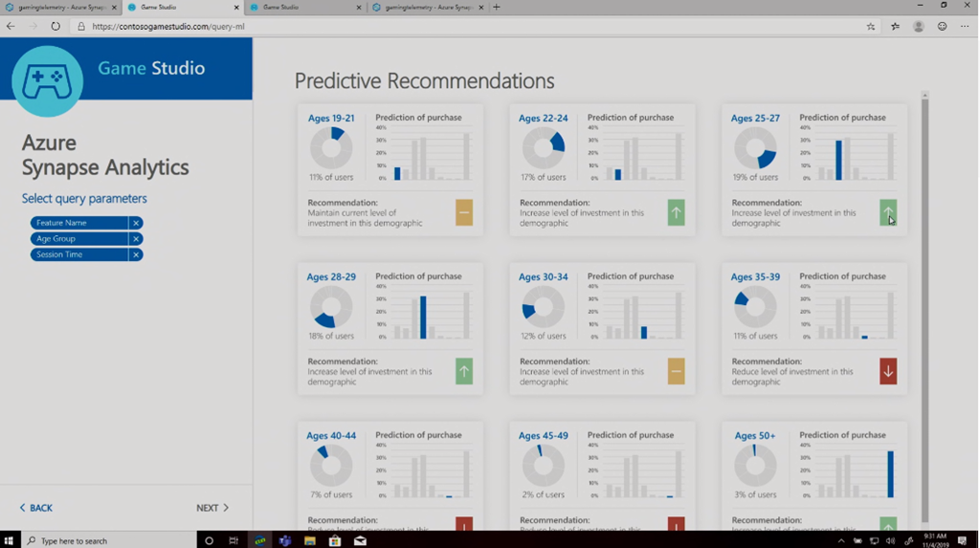
Task: Open the Ages 19-21 donut chart
Action: click(x=331, y=148)
